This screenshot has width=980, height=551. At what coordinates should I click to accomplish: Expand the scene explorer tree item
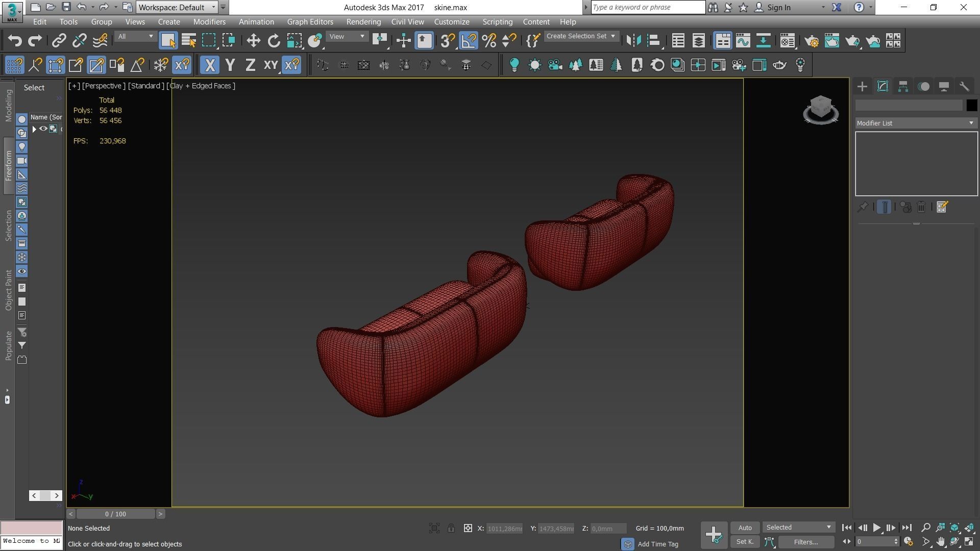coord(34,129)
